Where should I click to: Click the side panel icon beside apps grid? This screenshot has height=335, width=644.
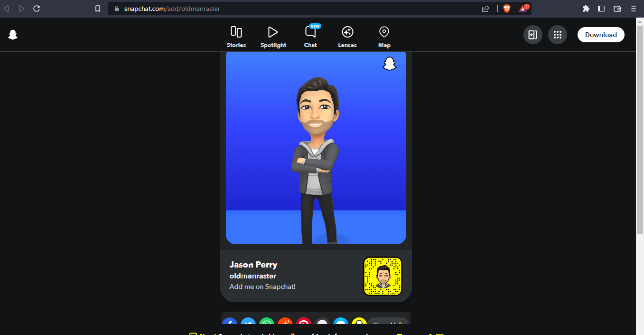(x=533, y=35)
